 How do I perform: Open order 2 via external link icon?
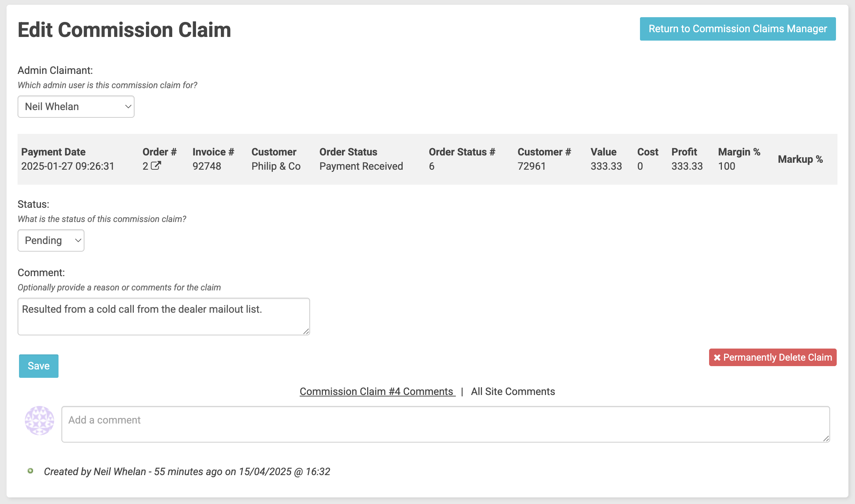[x=156, y=166]
